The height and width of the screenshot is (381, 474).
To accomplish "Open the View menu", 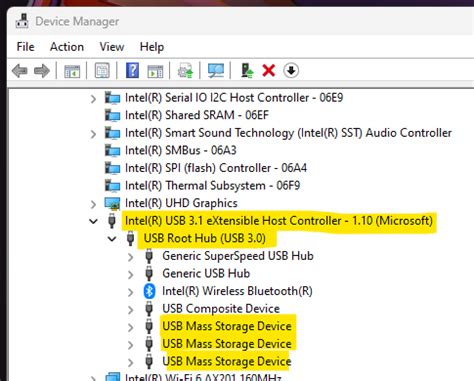I will [112, 47].
